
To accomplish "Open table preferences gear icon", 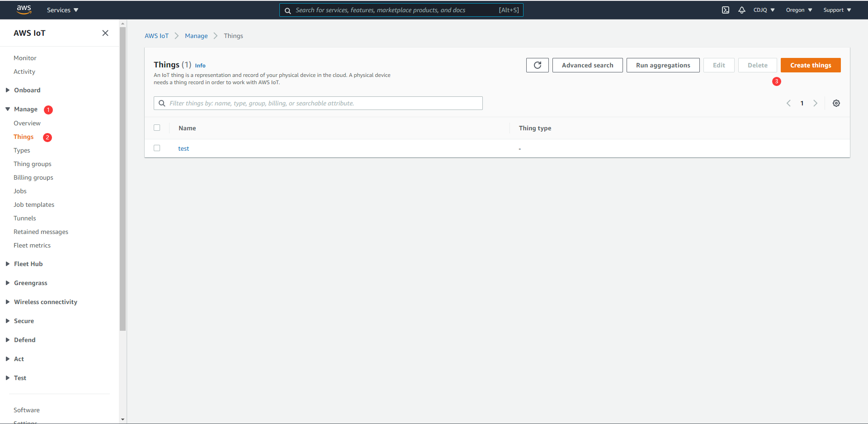I will (x=836, y=103).
